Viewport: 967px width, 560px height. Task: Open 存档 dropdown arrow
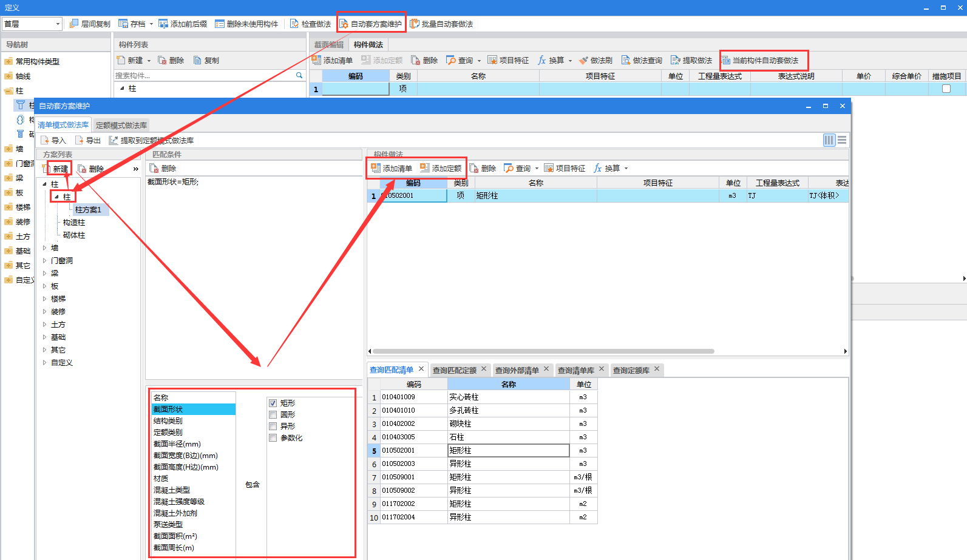(x=151, y=24)
